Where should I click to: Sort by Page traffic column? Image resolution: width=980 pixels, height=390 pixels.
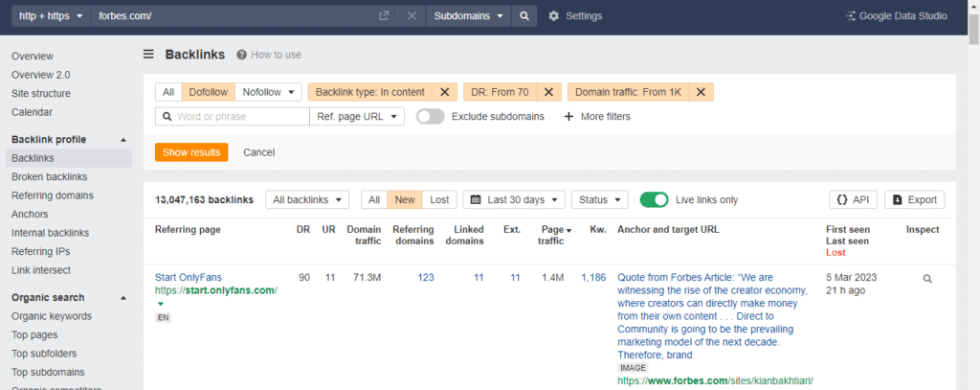(552, 236)
